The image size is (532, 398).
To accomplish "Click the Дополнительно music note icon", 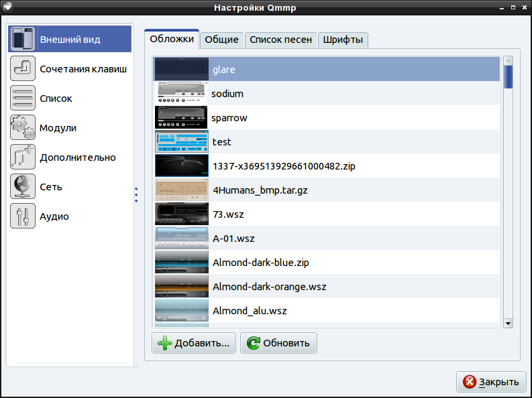I will click(23, 157).
